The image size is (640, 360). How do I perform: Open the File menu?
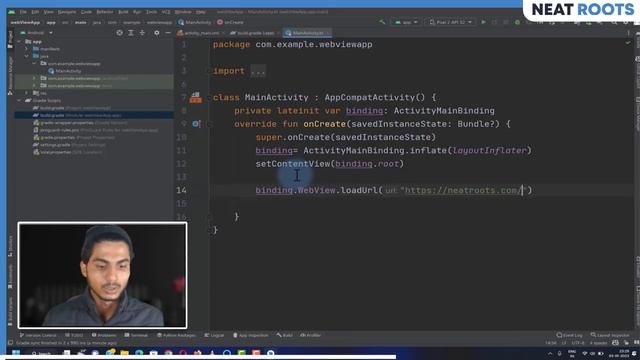(23, 12)
